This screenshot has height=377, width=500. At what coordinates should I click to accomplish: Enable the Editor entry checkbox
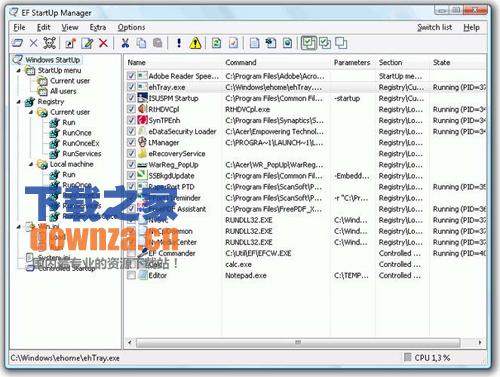click(x=131, y=275)
